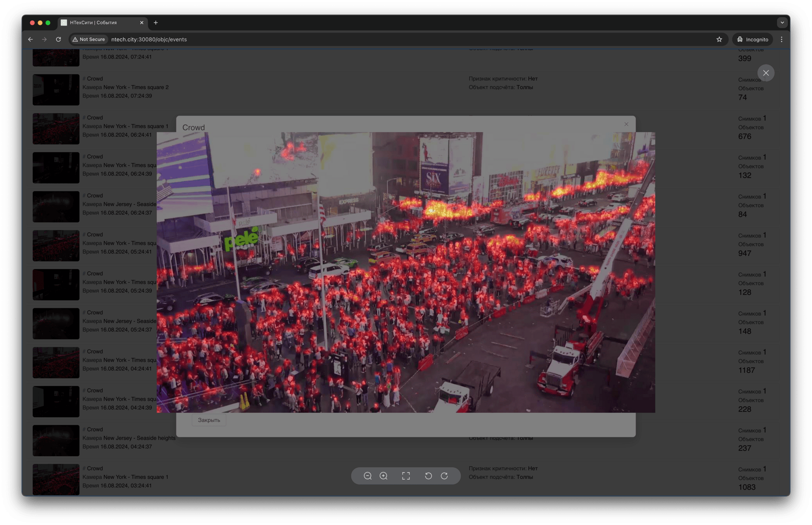Go back to previous page
Image resolution: width=812 pixels, height=525 pixels.
[x=30, y=39]
